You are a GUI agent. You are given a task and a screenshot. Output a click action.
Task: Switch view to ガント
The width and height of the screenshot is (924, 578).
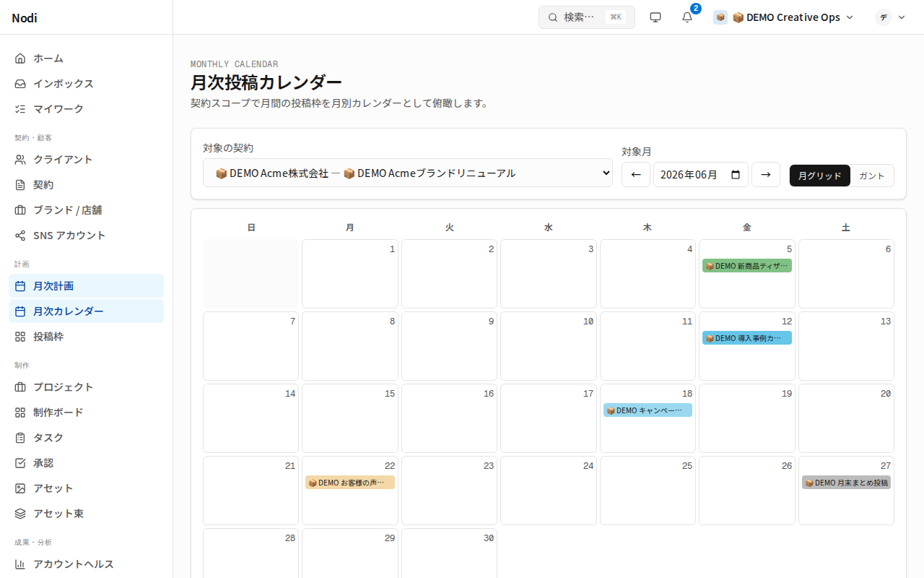click(872, 176)
